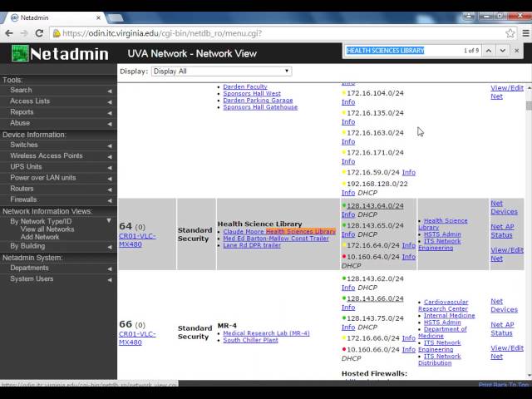This screenshot has width=532, height=399.
Task: Open Info link under 172.16.135.0/24
Action: 348,122
